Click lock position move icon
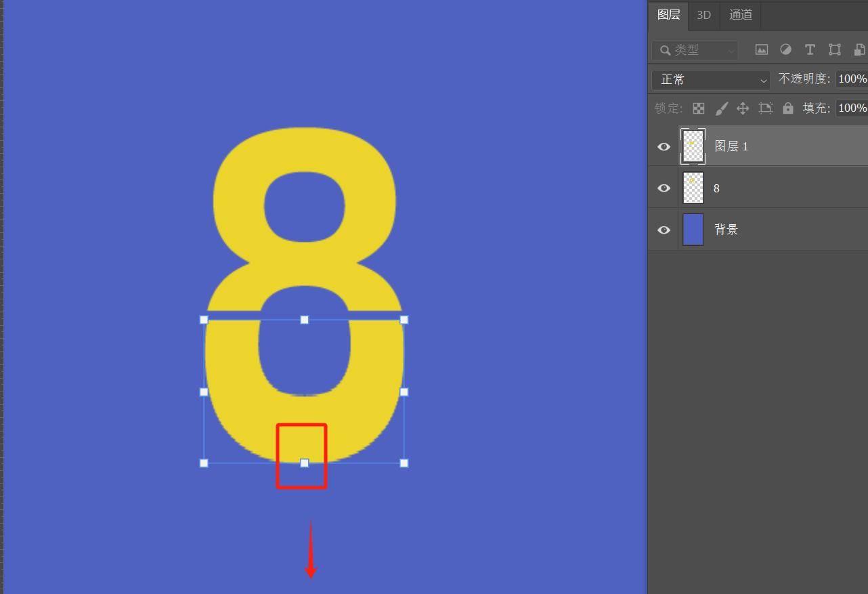868x594 pixels. (743, 108)
